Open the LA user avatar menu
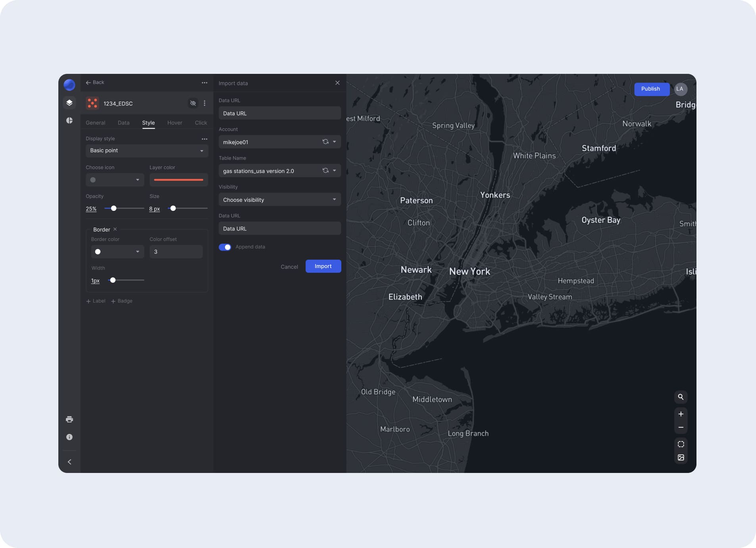The image size is (756, 548). (x=680, y=89)
